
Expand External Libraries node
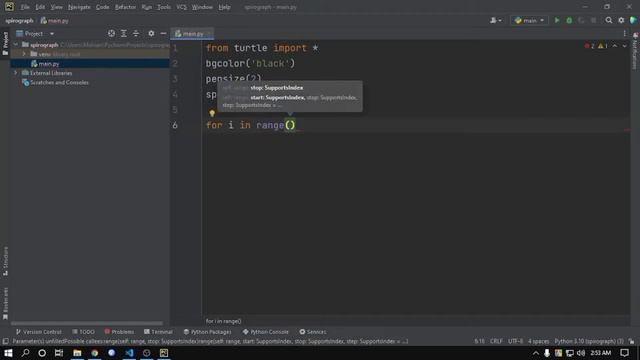click(x=16, y=73)
